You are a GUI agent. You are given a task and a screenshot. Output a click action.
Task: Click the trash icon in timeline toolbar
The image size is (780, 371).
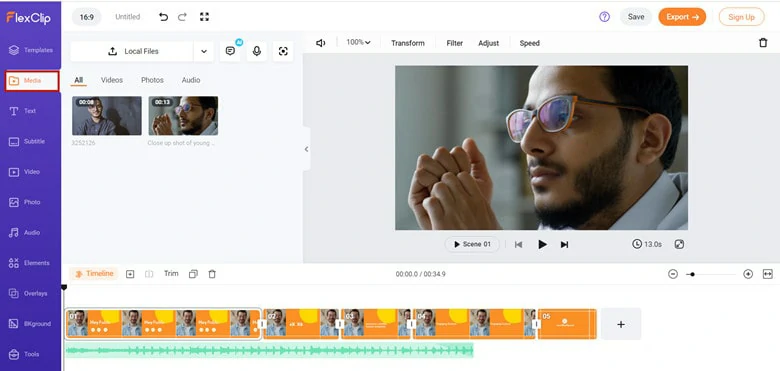click(x=212, y=274)
